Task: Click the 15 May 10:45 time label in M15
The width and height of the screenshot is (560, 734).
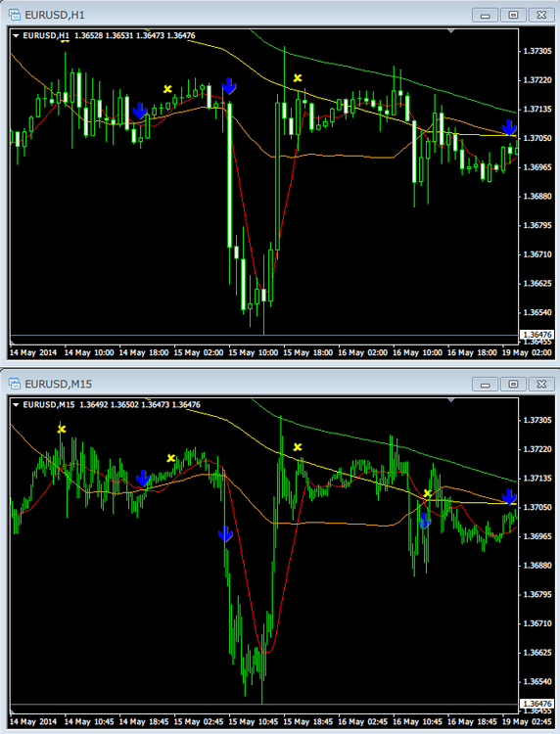Action: tap(254, 722)
